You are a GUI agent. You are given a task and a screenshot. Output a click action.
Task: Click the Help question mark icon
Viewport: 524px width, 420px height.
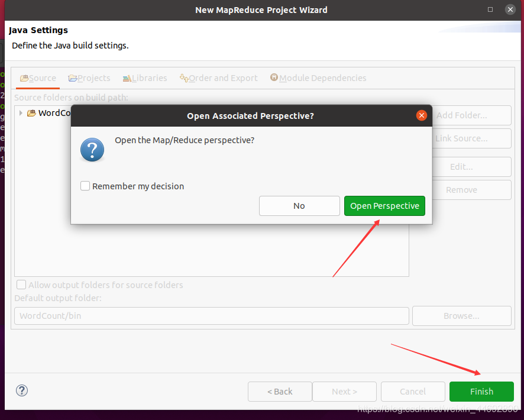pyautogui.click(x=21, y=390)
